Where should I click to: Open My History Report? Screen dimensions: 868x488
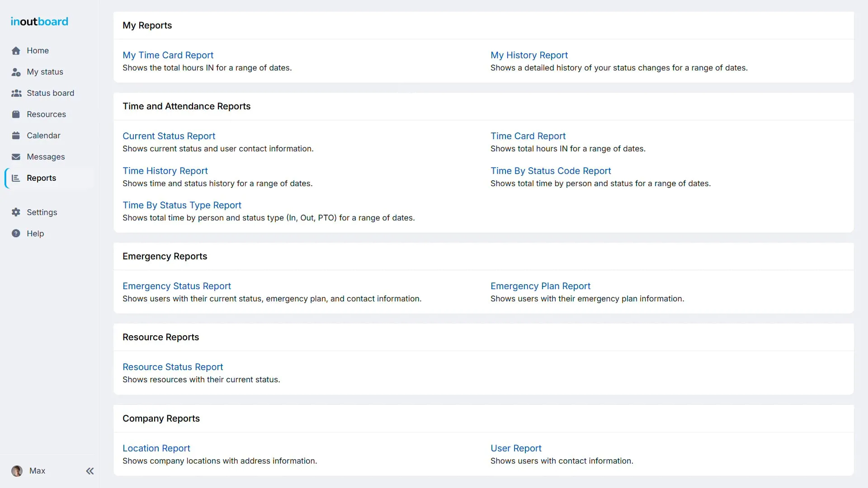pyautogui.click(x=529, y=55)
